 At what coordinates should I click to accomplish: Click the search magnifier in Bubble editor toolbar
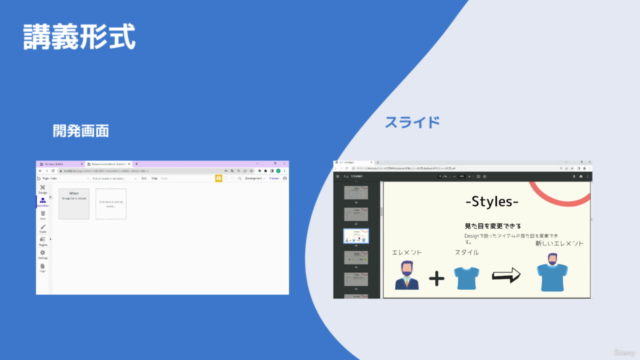[240, 178]
